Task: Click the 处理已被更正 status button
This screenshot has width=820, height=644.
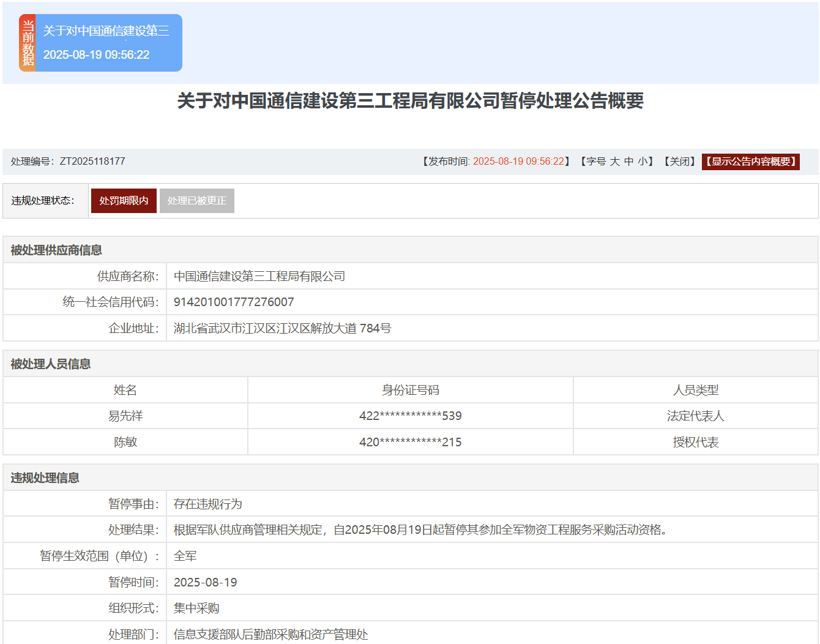Action: coord(197,201)
